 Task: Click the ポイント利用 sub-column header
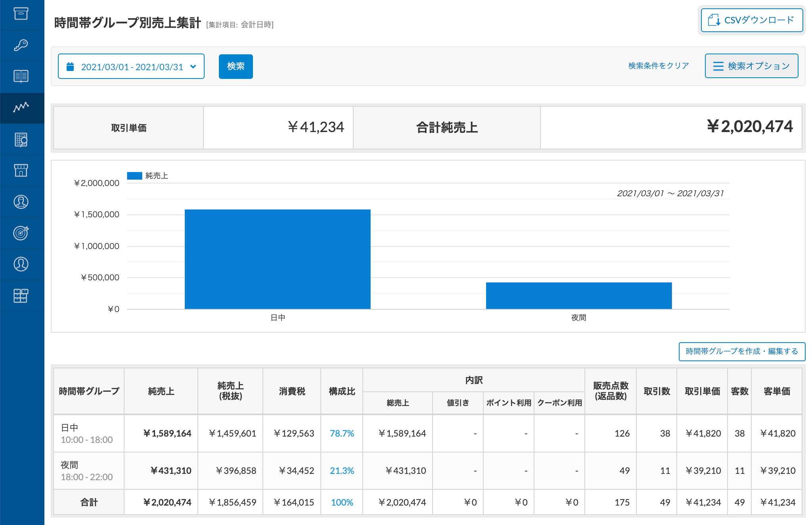(509, 403)
